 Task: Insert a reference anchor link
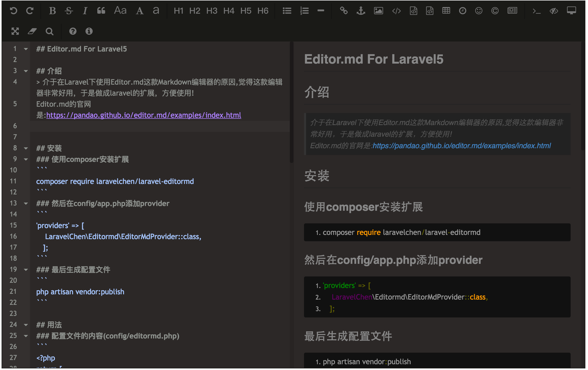click(361, 11)
